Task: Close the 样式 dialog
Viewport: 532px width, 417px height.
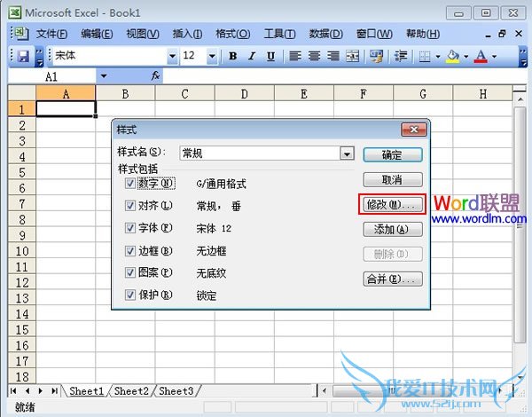Action: (414, 130)
